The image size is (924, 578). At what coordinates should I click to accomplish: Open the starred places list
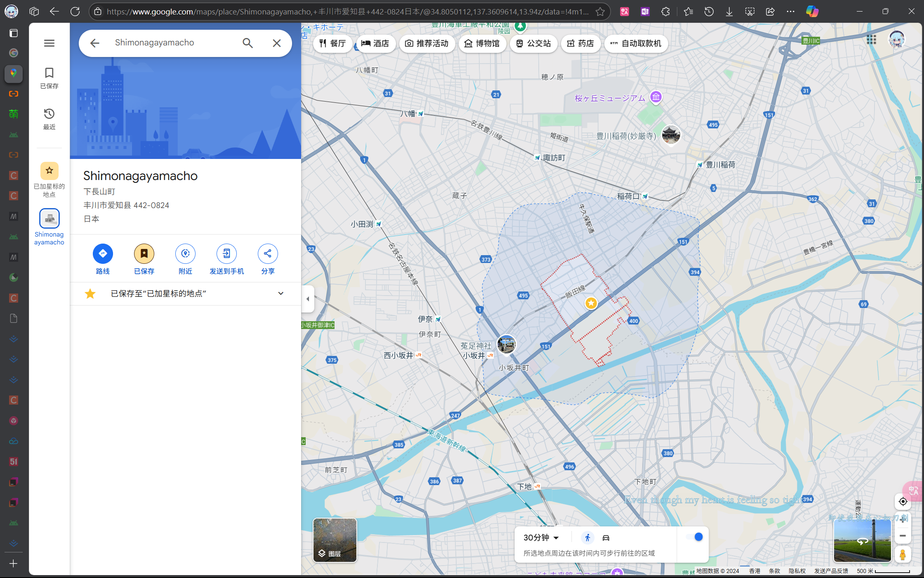tap(49, 180)
